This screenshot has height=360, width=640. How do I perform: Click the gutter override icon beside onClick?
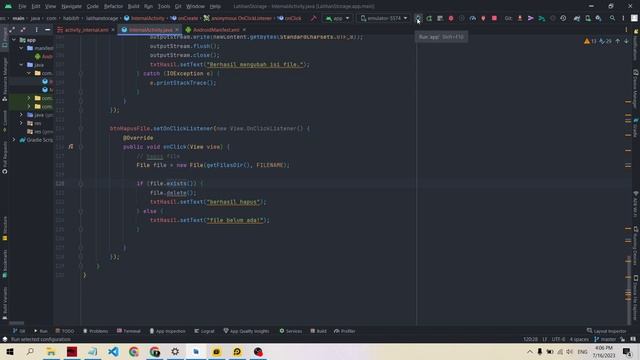coord(71,147)
